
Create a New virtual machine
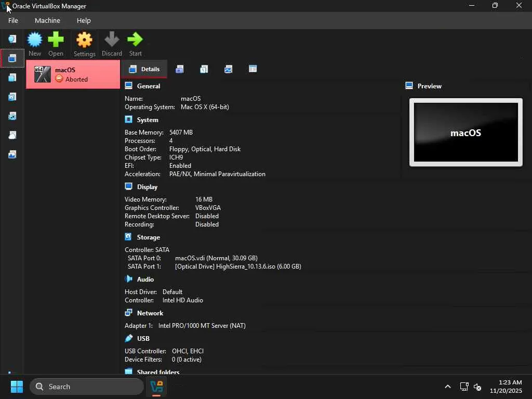click(35, 44)
